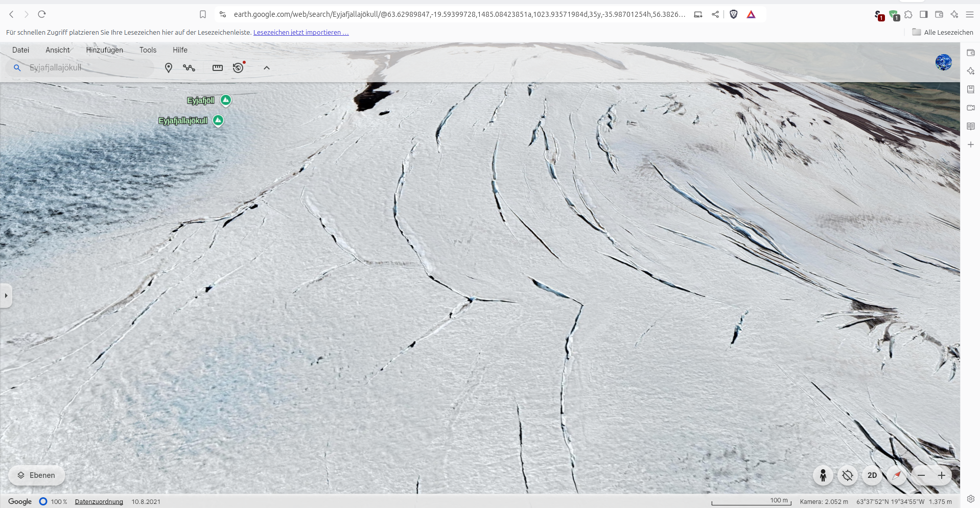Toggle the browser sidebar panel
Screen dimensions: 980x508
pyautogui.click(x=924, y=14)
